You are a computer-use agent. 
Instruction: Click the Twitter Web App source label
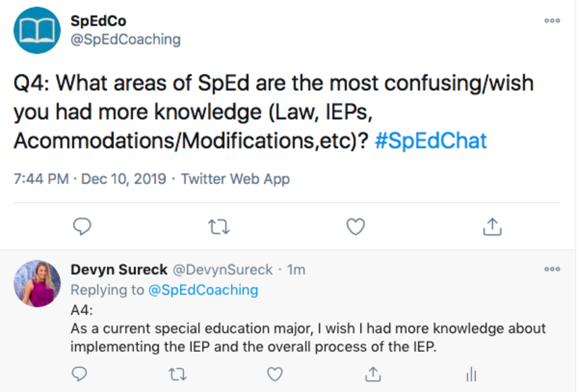[x=235, y=179]
